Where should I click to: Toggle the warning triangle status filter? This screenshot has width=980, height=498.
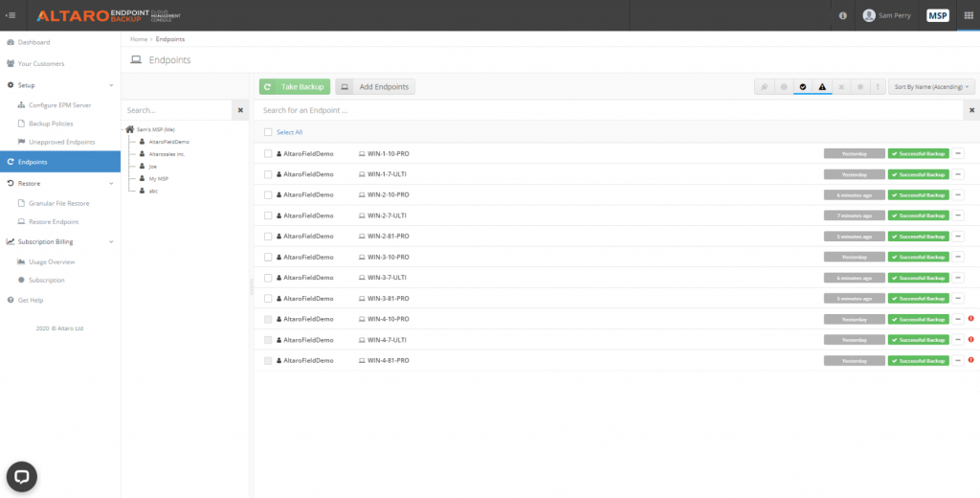coord(821,87)
